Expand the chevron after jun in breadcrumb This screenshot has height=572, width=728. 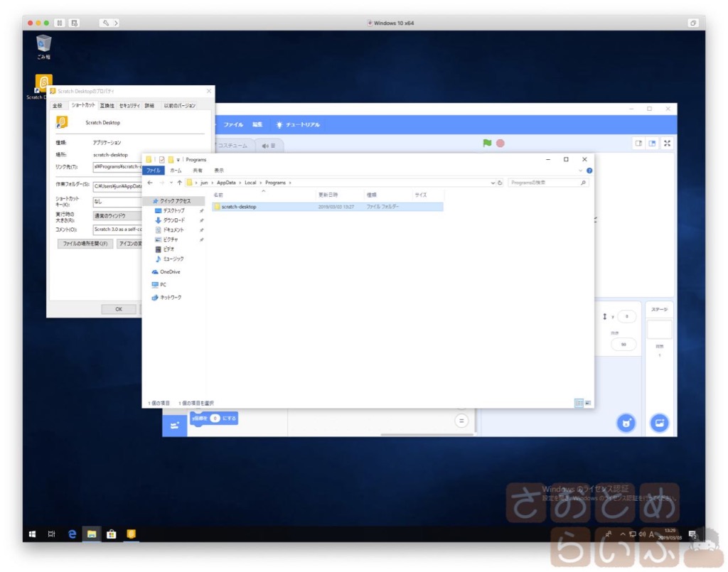tap(212, 183)
